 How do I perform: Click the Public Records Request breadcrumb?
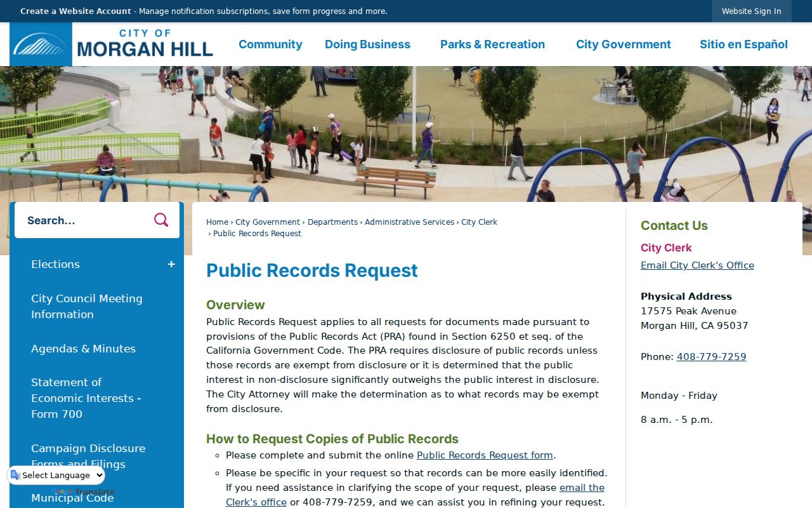click(x=257, y=234)
